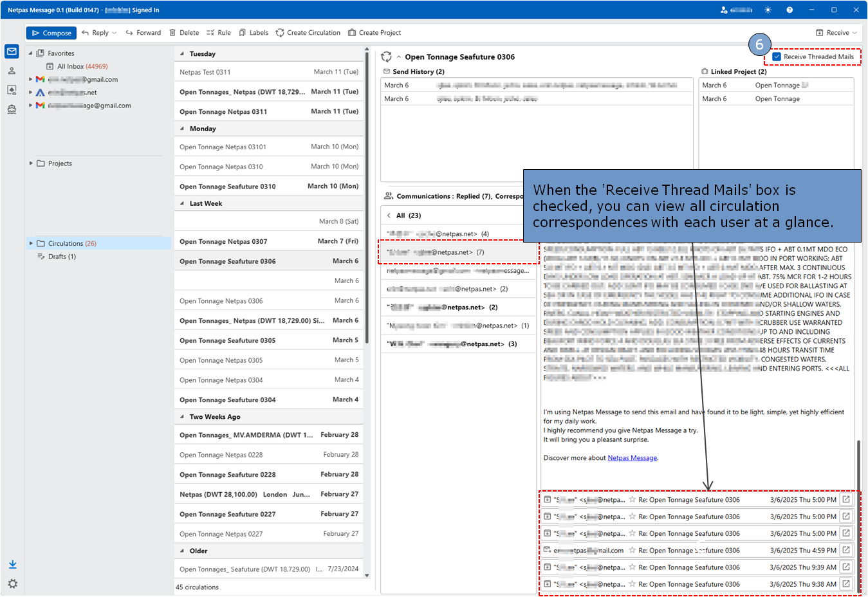Uncheck Receive Threaded Mails checkbox
Image resolution: width=868 pixels, height=597 pixels.
(x=777, y=57)
